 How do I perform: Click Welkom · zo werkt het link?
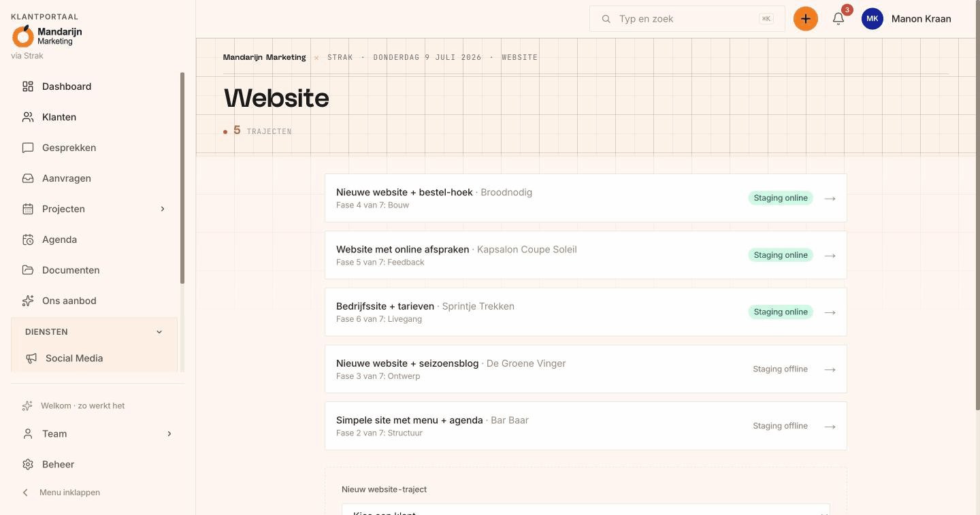click(83, 406)
